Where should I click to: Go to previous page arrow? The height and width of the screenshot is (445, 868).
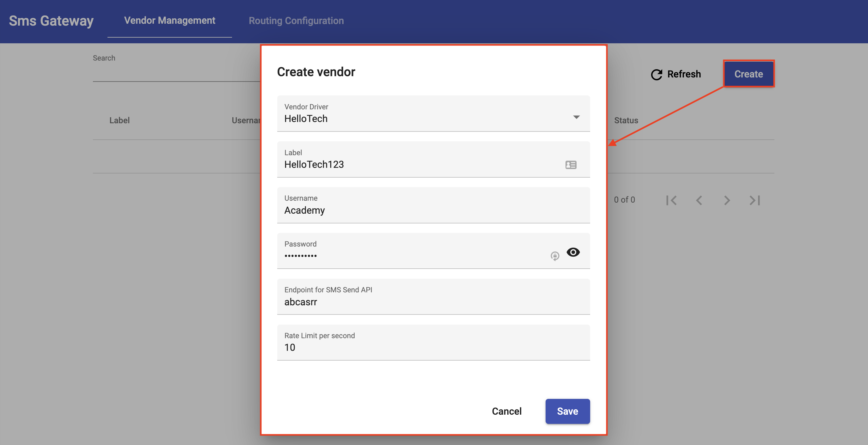[x=699, y=200]
